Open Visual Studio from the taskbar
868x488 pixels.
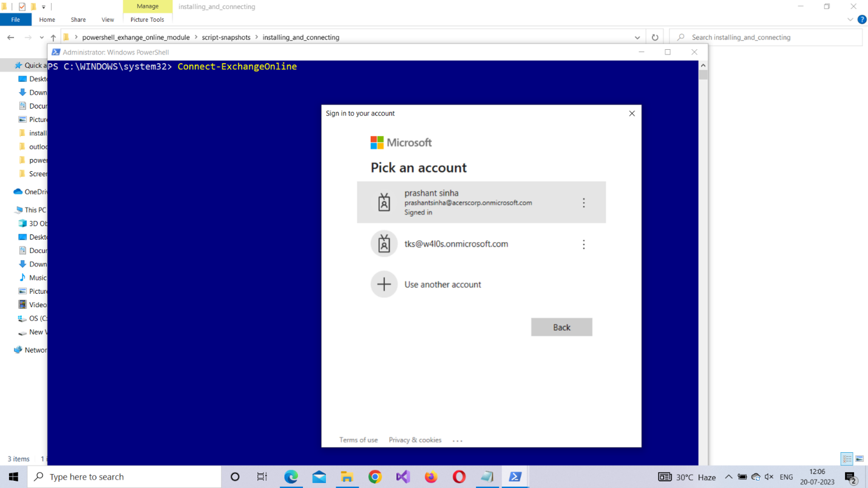[x=402, y=477]
